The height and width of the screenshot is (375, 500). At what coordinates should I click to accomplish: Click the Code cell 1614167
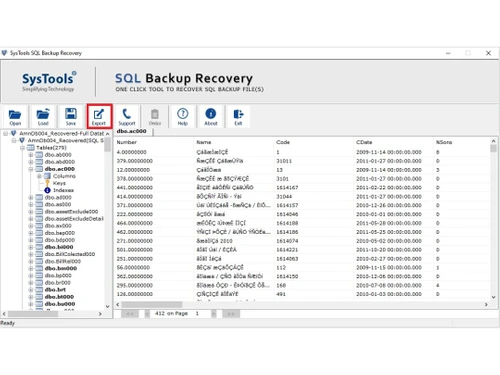[287, 188]
